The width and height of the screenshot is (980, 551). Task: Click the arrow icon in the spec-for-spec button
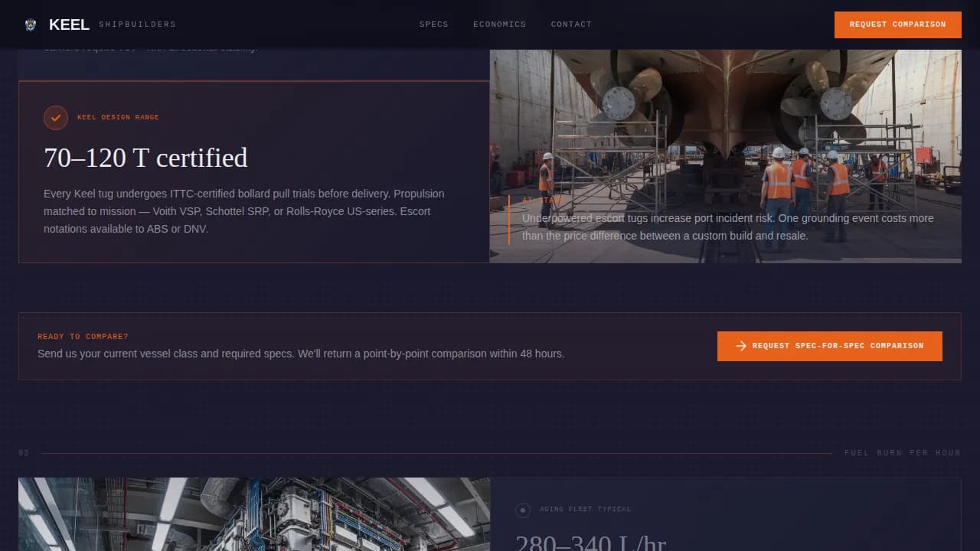click(740, 346)
